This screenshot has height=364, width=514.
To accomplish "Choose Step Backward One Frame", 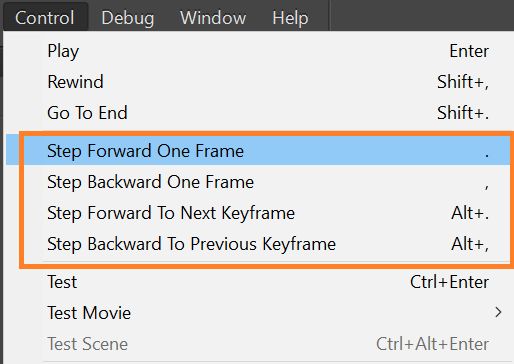I will [260, 182].
